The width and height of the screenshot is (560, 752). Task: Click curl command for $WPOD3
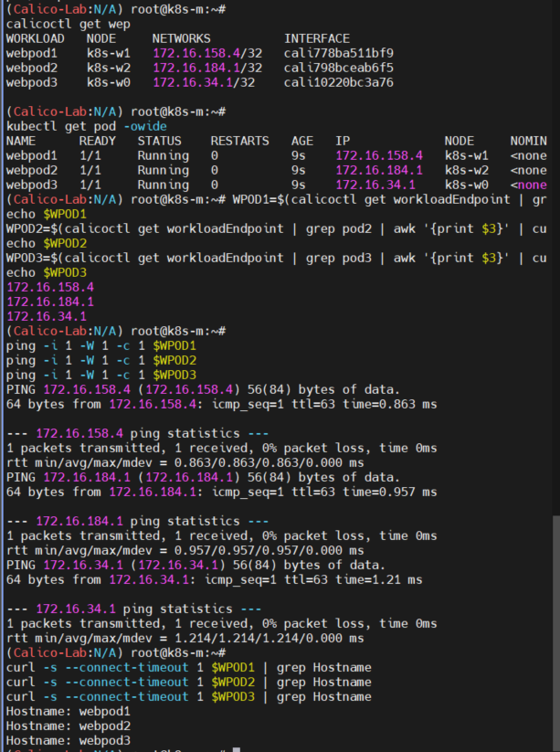[189, 697]
